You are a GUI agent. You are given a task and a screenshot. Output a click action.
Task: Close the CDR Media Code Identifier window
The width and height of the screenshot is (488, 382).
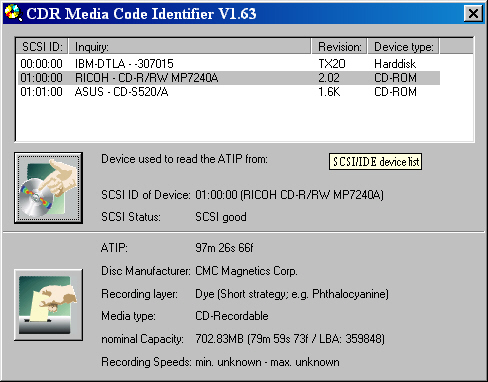(x=473, y=14)
